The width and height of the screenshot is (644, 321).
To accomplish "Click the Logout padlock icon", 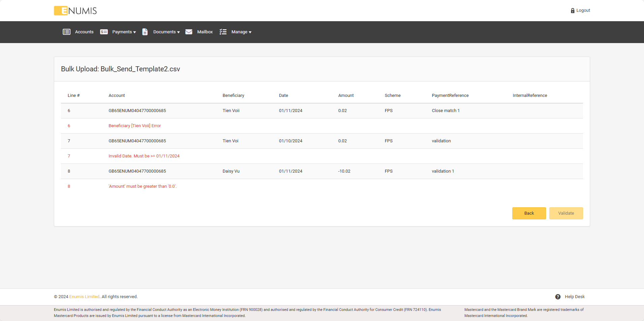I will tap(573, 11).
